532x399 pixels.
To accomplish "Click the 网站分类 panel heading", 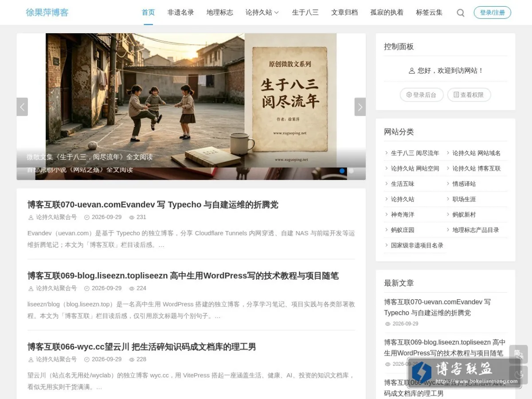I will pyautogui.click(x=399, y=132).
